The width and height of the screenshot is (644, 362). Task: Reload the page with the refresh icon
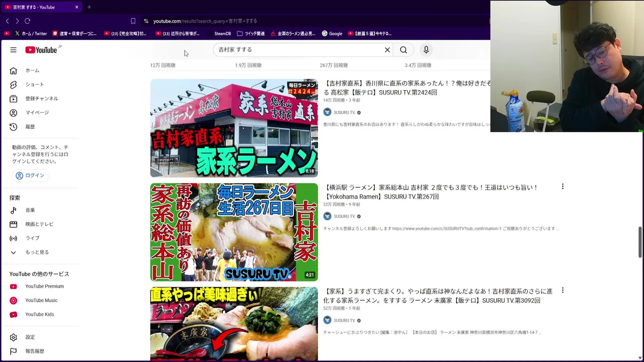28,21
